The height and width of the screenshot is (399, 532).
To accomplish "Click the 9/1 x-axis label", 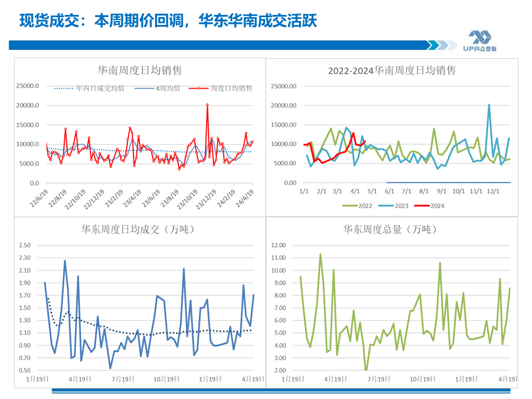I will 442,191.
